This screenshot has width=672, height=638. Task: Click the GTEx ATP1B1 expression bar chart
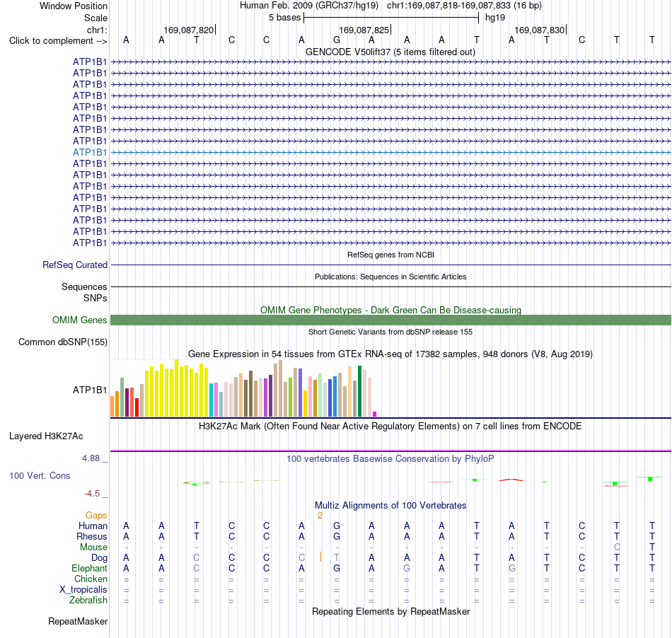[243, 388]
